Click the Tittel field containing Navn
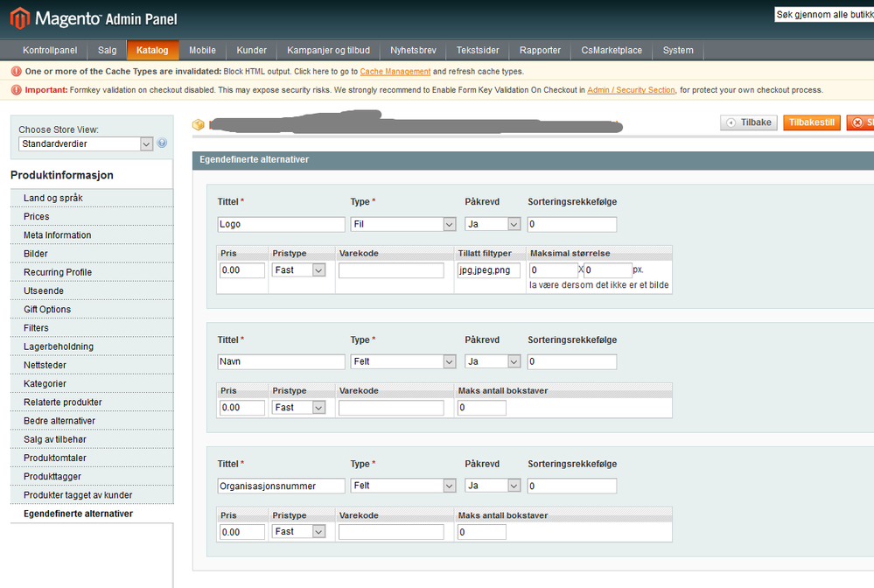 pos(282,361)
